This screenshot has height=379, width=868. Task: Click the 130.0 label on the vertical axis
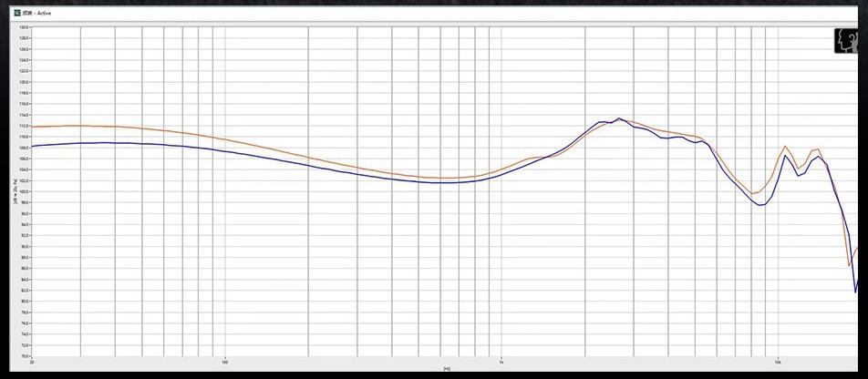(25, 27)
